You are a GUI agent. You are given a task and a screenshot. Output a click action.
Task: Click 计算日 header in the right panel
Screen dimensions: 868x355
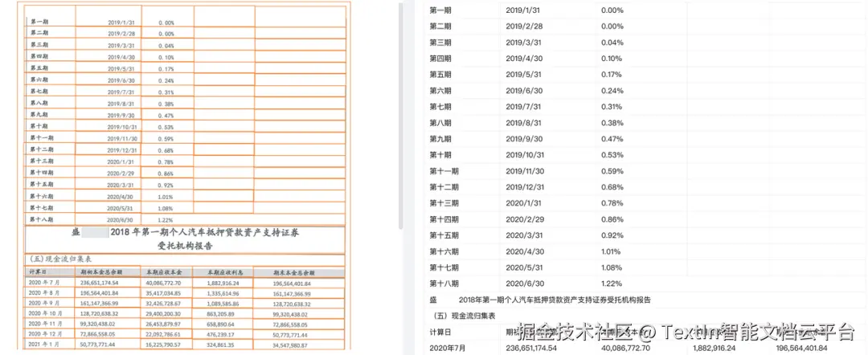click(440, 332)
